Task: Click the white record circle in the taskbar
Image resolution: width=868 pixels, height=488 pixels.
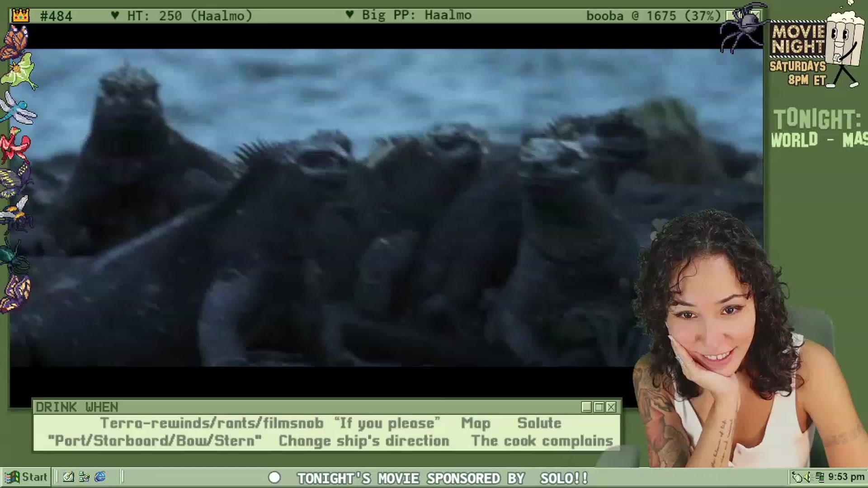Action: click(x=274, y=478)
